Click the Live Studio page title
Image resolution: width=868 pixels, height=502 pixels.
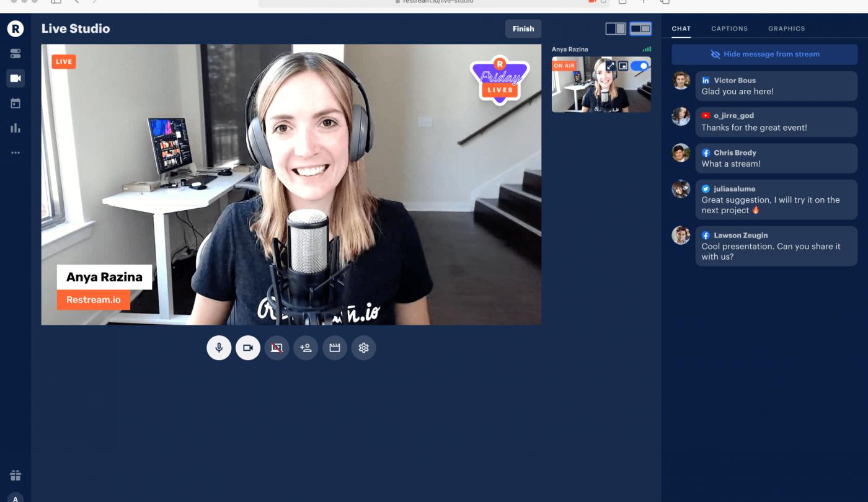point(76,29)
